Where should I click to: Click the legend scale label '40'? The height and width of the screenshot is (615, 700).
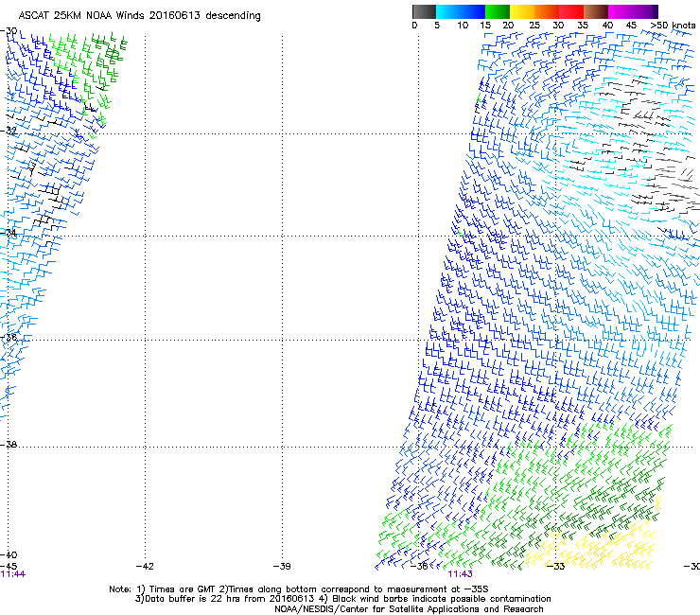(607, 26)
